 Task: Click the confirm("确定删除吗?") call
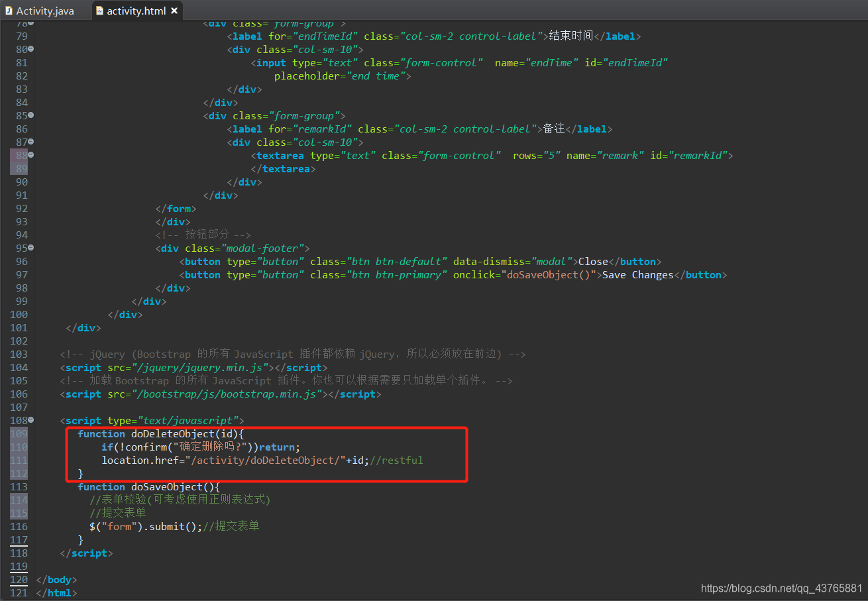point(188,447)
